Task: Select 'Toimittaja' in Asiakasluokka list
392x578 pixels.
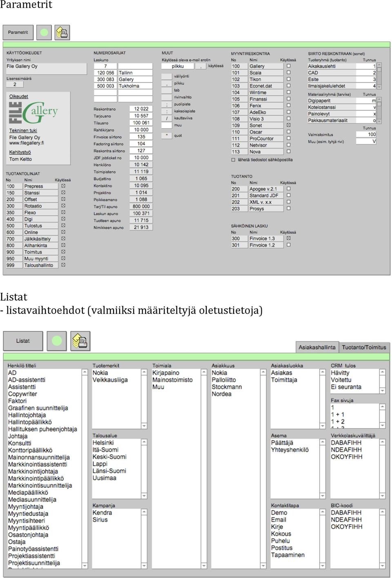Action: pyautogui.click(x=284, y=379)
